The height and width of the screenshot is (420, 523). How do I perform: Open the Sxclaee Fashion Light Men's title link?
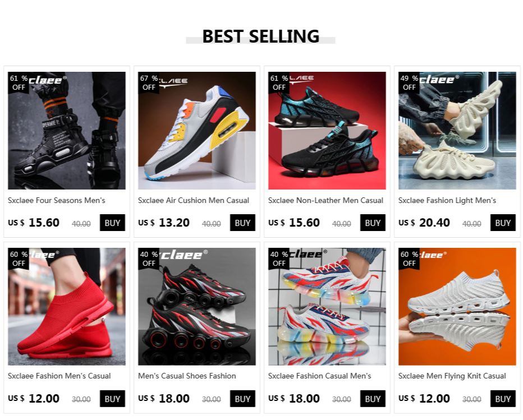(x=447, y=200)
